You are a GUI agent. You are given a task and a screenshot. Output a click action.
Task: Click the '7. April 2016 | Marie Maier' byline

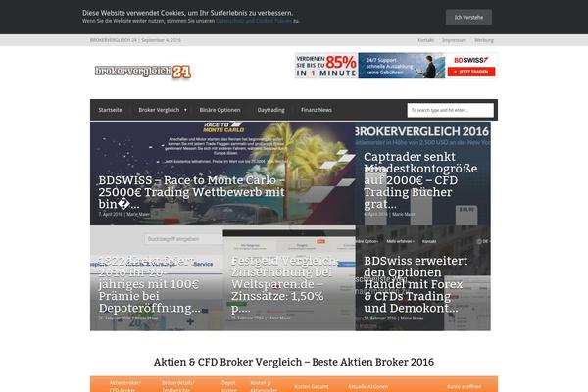tap(124, 214)
